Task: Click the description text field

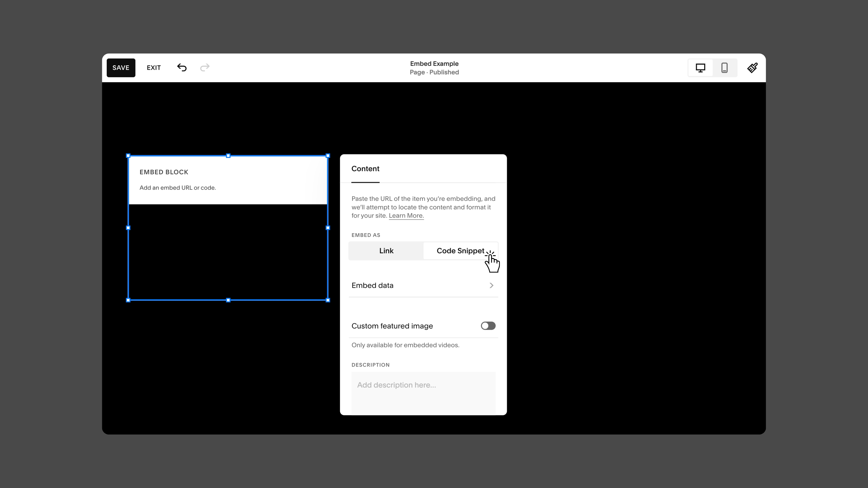Action: (423, 393)
